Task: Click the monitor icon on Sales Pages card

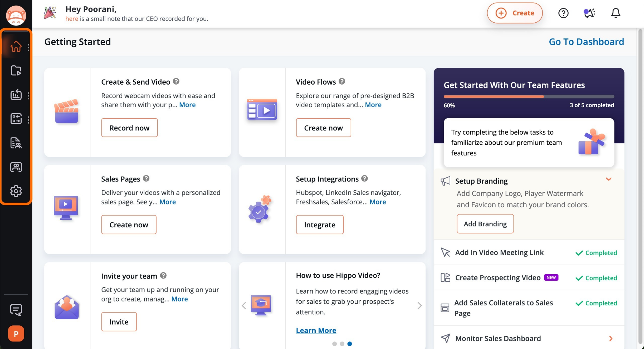Action: tap(66, 208)
